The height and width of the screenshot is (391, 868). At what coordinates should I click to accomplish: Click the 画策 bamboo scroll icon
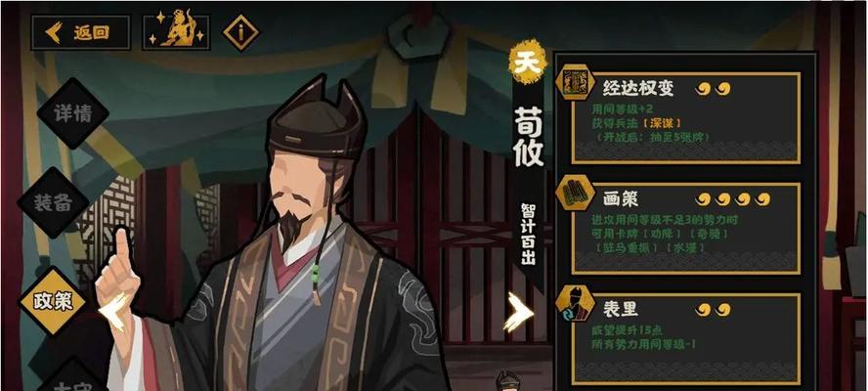tap(575, 192)
